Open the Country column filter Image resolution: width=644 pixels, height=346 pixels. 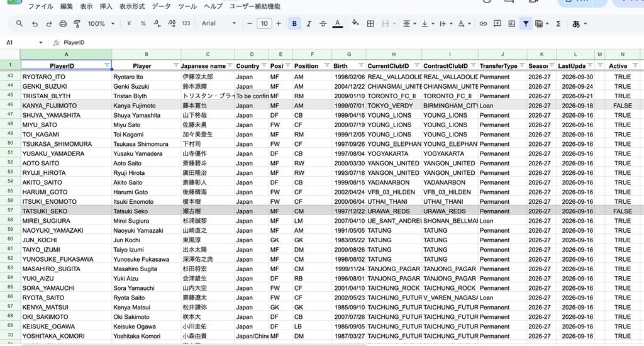[264, 65]
